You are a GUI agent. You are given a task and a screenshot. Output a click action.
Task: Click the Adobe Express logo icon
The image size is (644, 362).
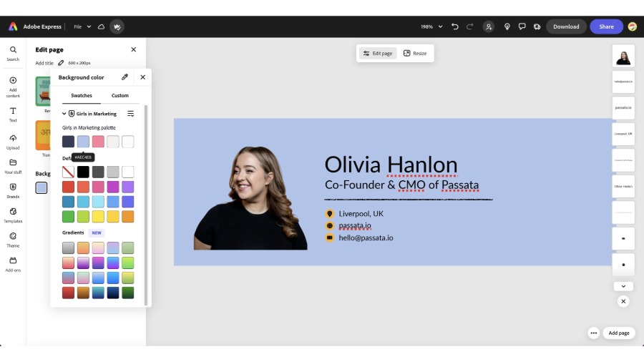(13, 26)
